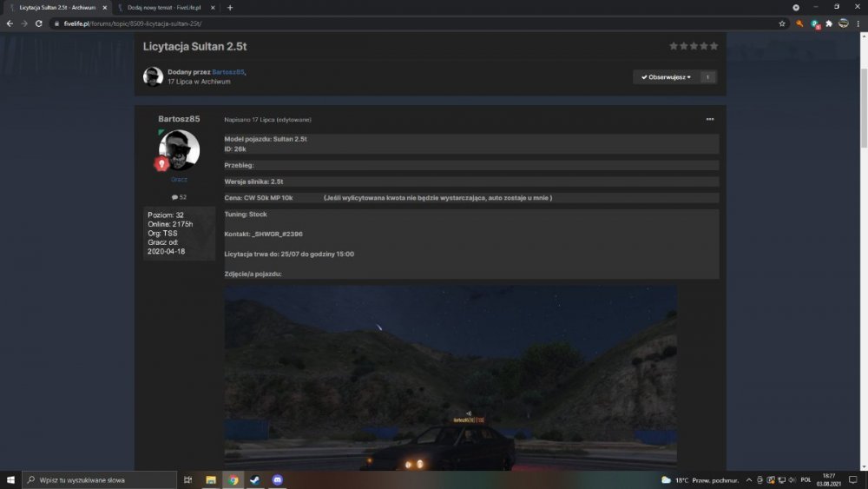Click the "Cena: CW 50k MP 10k" text
The height and width of the screenshot is (489, 868).
[x=259, y=198]
